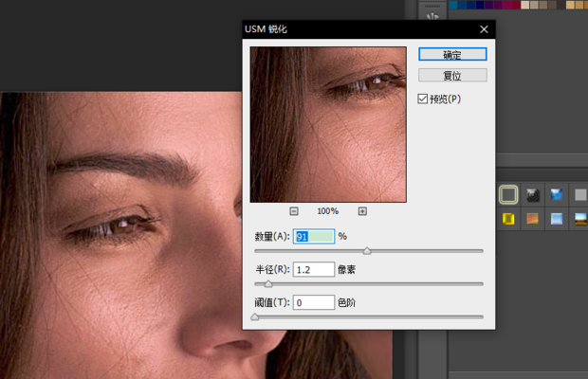Image resolution: width=588 pixels, height=379 pixels.
Task: Click the 半径 radius slider handle
Action: coord(268,284)
